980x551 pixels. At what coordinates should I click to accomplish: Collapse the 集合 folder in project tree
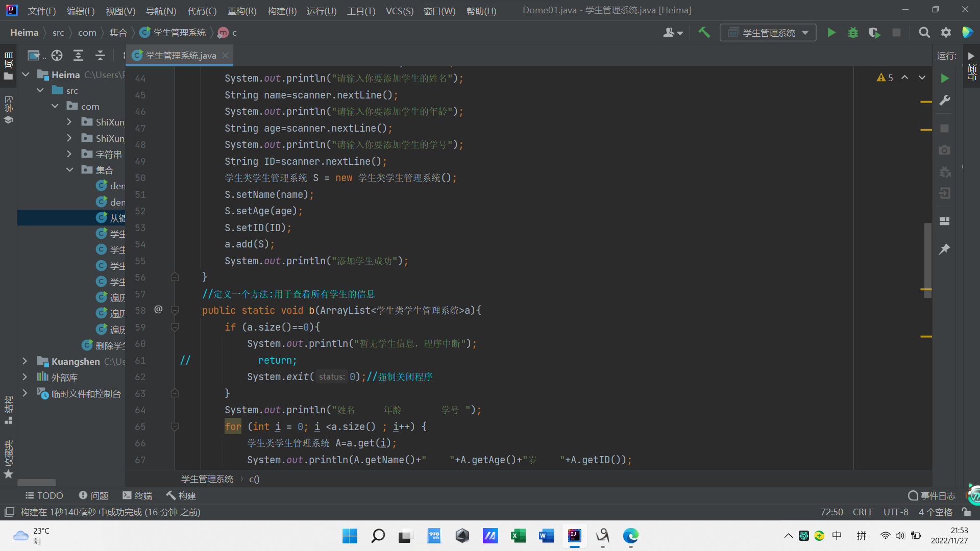[69, 170]
